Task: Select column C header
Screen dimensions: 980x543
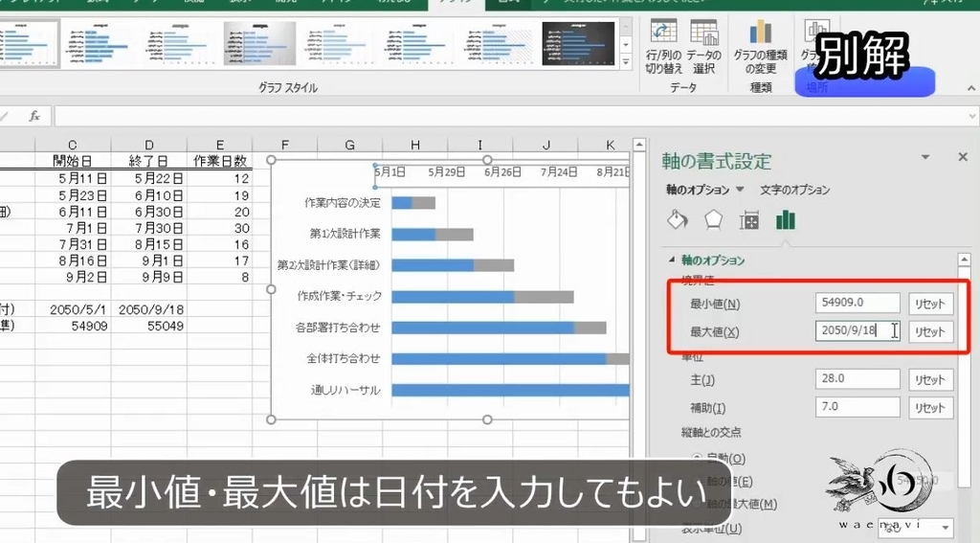Action: (x=73, y=145)
